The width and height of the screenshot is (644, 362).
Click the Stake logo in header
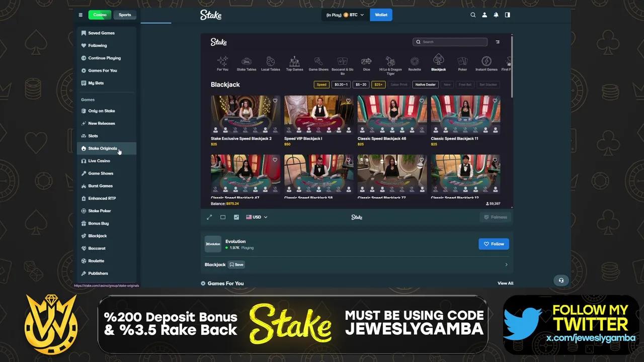tap(210, 15)
